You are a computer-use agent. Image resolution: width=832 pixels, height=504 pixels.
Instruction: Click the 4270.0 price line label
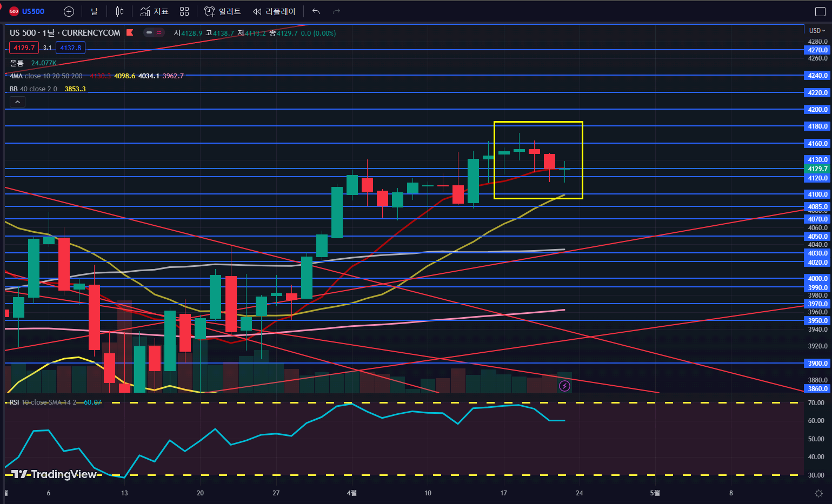coord(817,50)
